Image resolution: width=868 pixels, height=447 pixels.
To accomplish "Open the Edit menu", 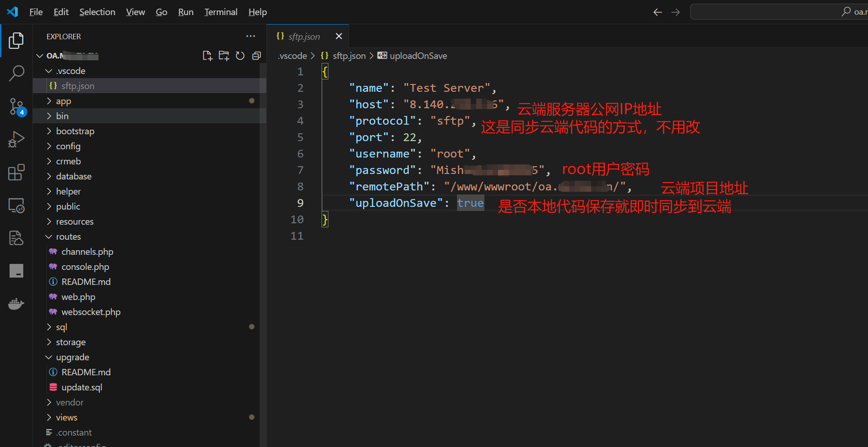I will (61, 12).
